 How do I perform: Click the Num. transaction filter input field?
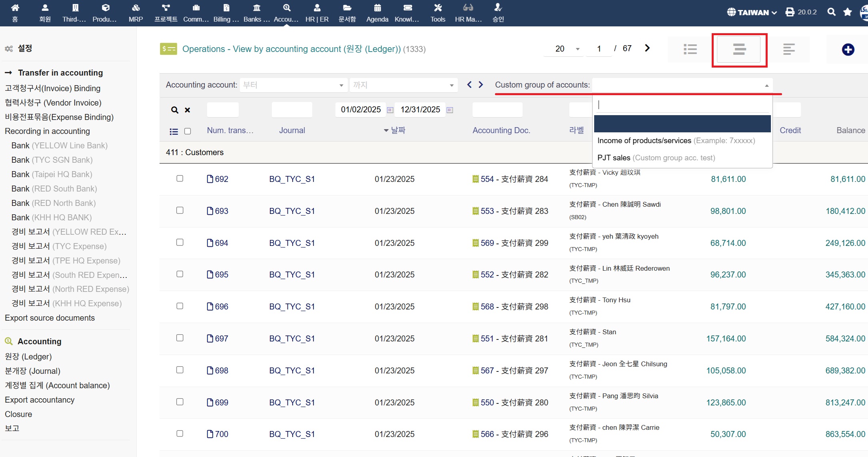(223, 110)
